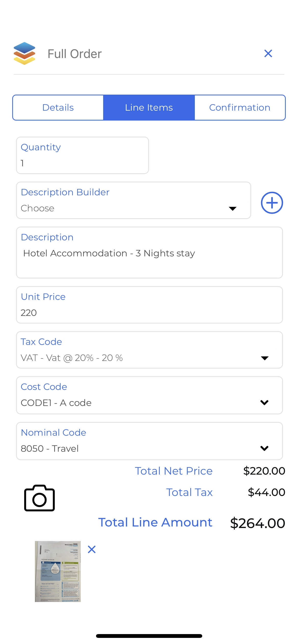Switch to the Details tab
The width and height of the screenshot is (298, 644).
[x=58, y=108]
